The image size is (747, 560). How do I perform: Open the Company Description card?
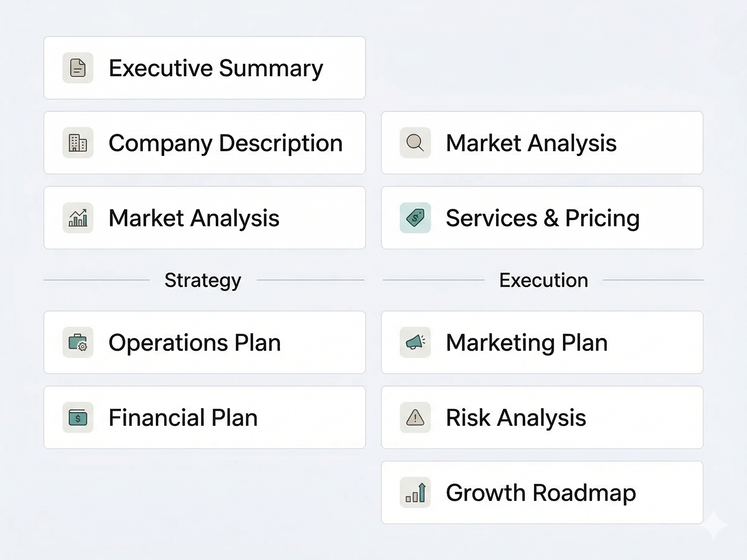point(204,143)
